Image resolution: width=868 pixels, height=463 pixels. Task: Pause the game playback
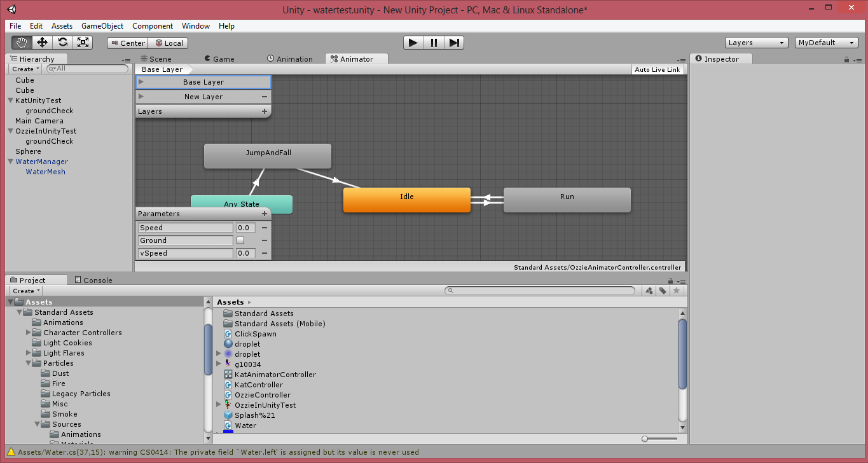[434, 43]
